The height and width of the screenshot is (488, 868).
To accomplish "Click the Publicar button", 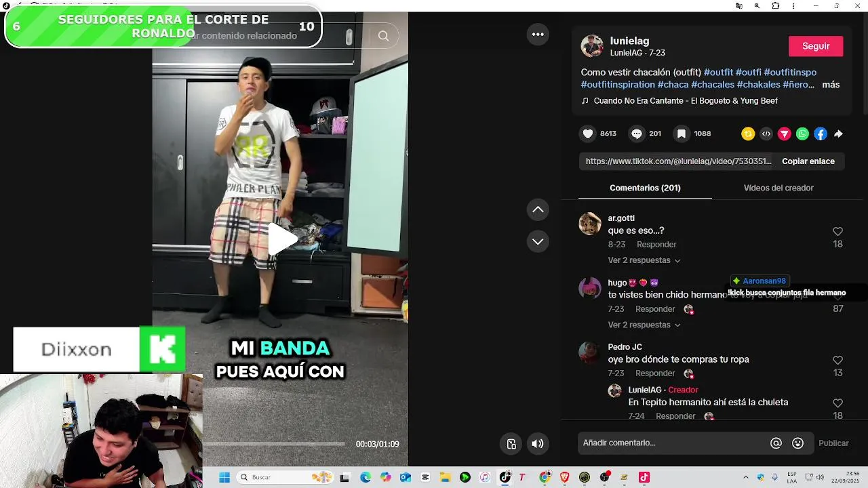I will [x=833, y=443].
